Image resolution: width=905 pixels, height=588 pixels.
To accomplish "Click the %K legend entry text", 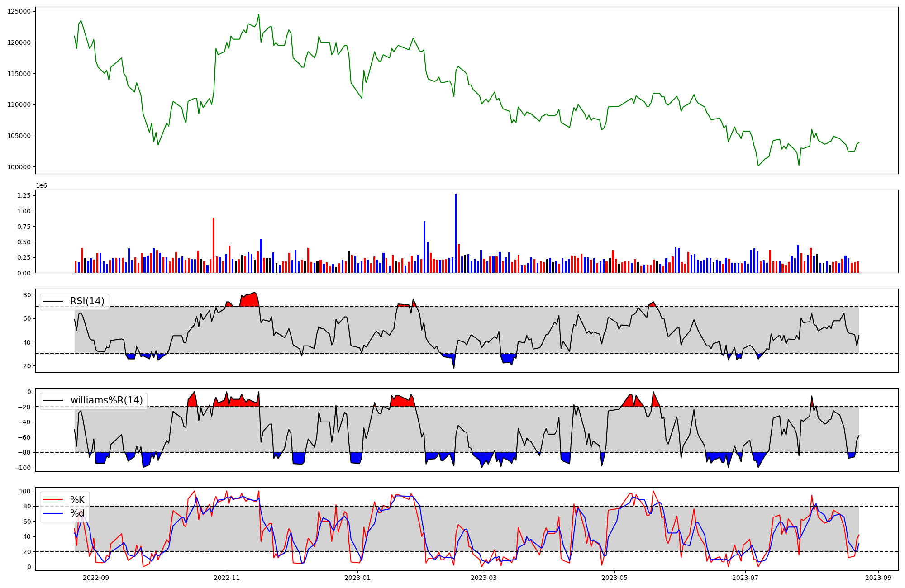I will coord(77,500).
